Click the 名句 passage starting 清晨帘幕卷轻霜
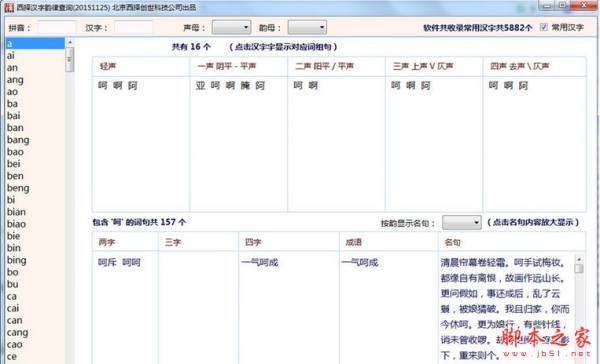600x364 pixels. click(x=505, y=309)
